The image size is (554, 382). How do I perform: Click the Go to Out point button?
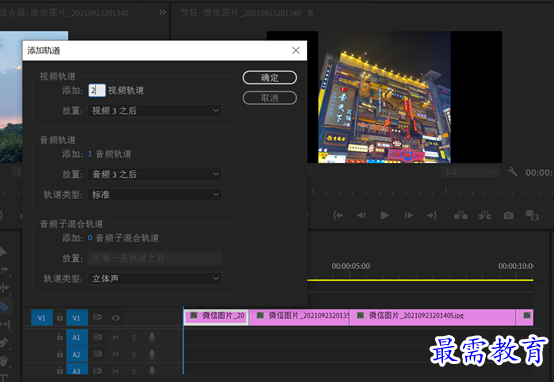432,215
